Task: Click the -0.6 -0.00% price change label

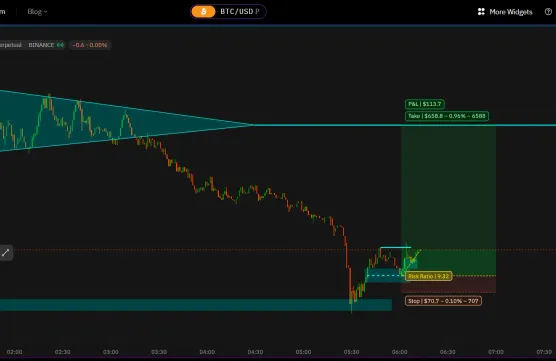Action: pos(90,45)
